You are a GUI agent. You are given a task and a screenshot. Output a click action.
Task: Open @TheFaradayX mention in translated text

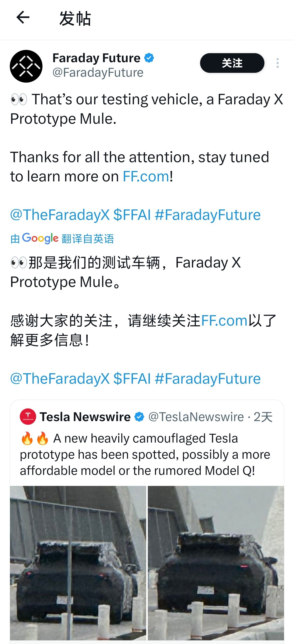(x=60, y=379)
